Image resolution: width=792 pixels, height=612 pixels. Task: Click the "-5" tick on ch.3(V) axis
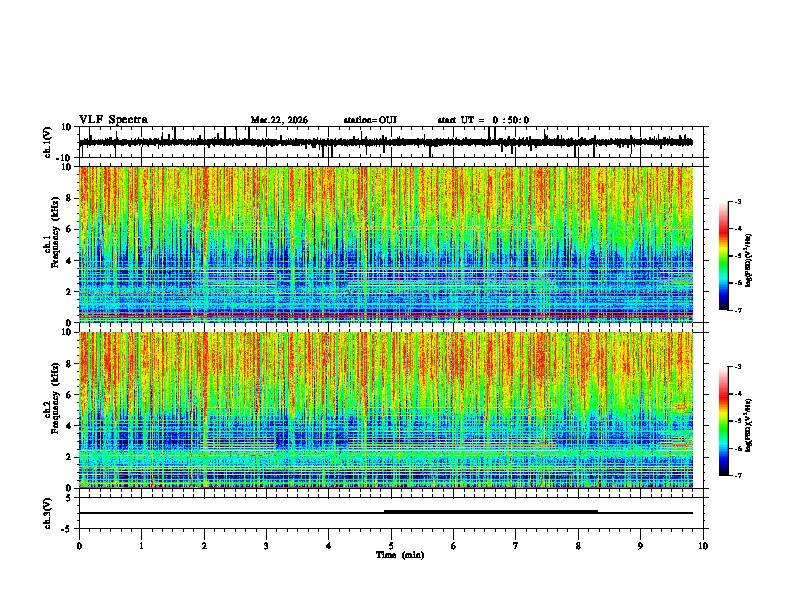pos(67,529)
